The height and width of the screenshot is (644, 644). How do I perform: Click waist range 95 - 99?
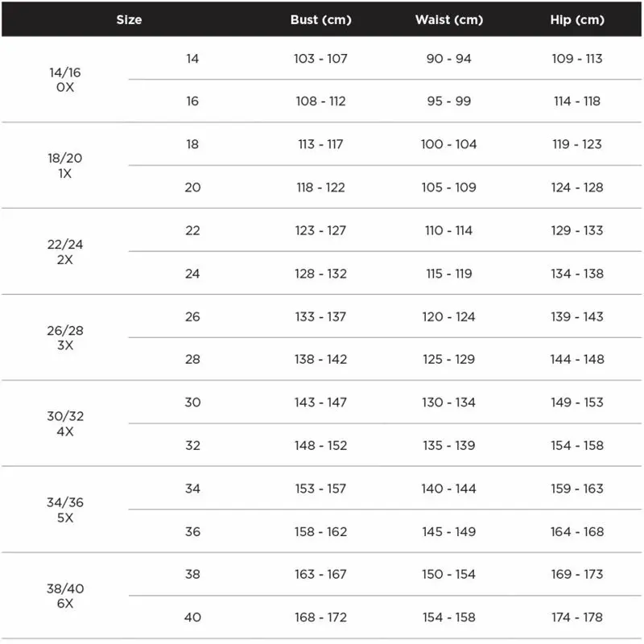[x=448, y=101]
